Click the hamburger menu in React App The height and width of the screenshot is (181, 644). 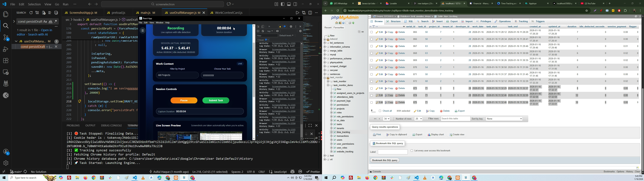[143, 31]
